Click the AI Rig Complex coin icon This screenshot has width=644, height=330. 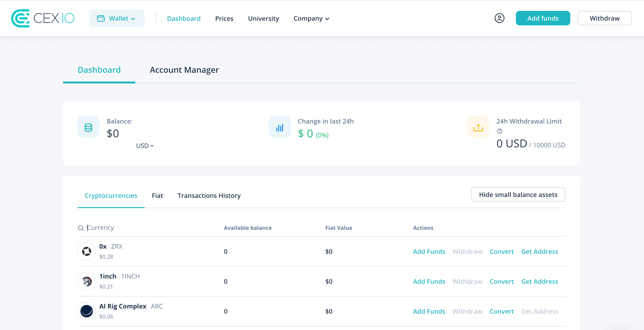tap(86, 311)
